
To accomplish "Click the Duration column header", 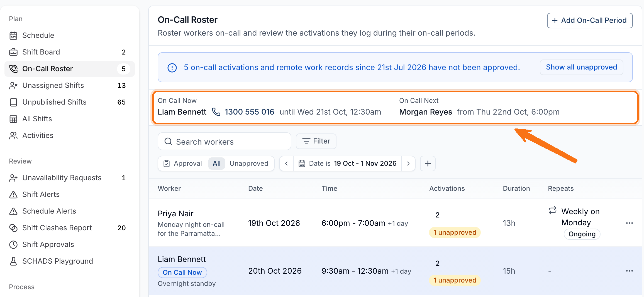I will [x=516, y=189].
